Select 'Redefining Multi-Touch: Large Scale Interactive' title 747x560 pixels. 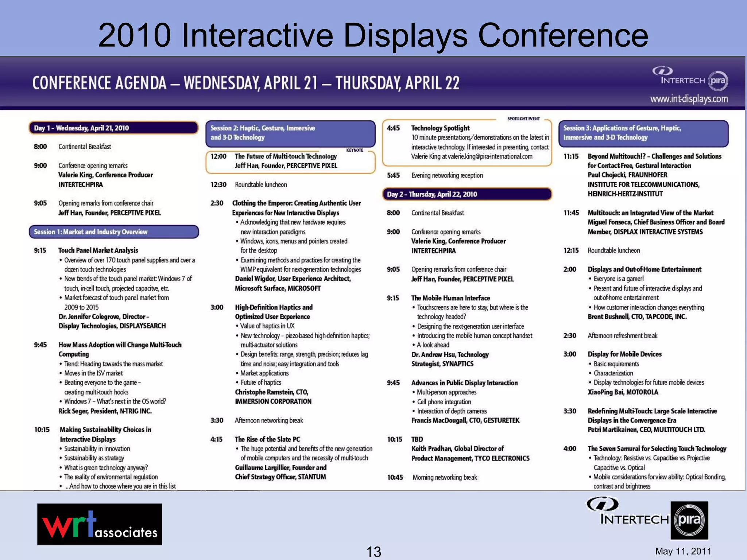click(652, 411)
